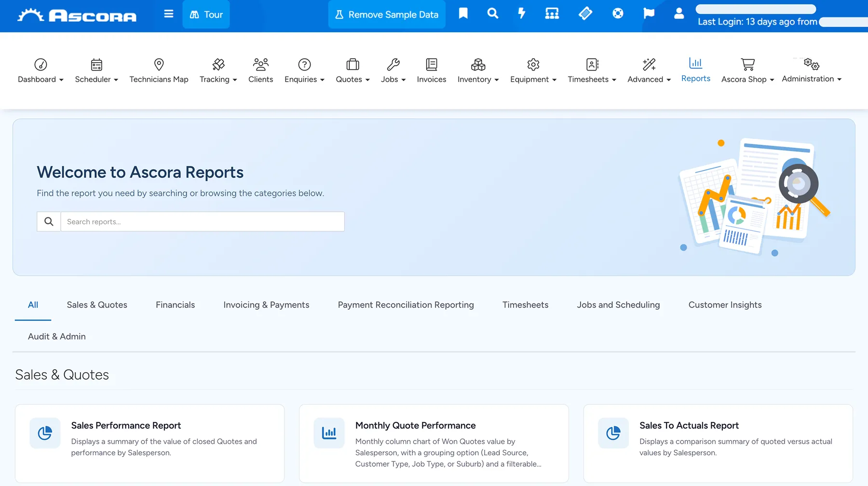The width and height of the screenshot is (868, 486).
Task: Expand the Administration dropdown label
Action: point(812,79)
